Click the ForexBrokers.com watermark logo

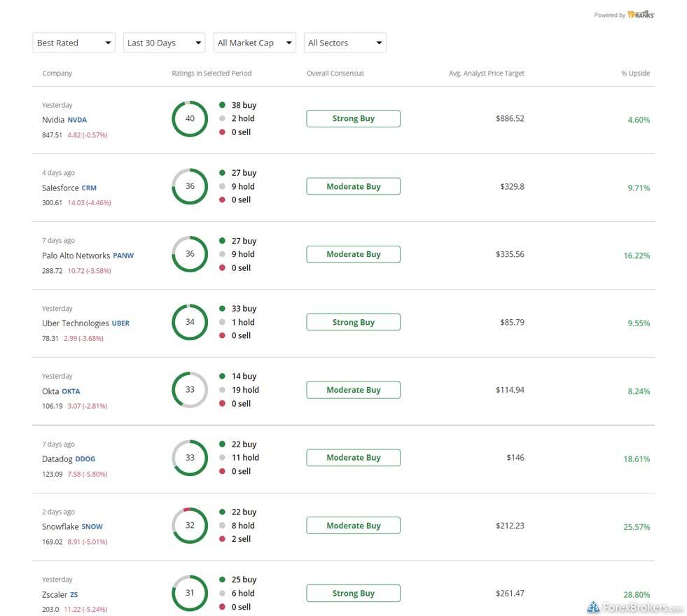(x=634, y=608)
